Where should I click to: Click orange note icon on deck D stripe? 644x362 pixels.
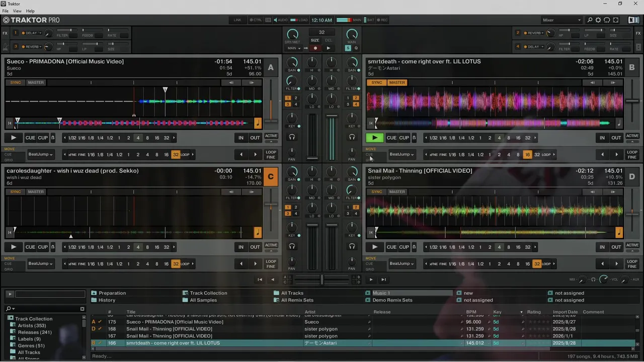(x=619, y=232)
